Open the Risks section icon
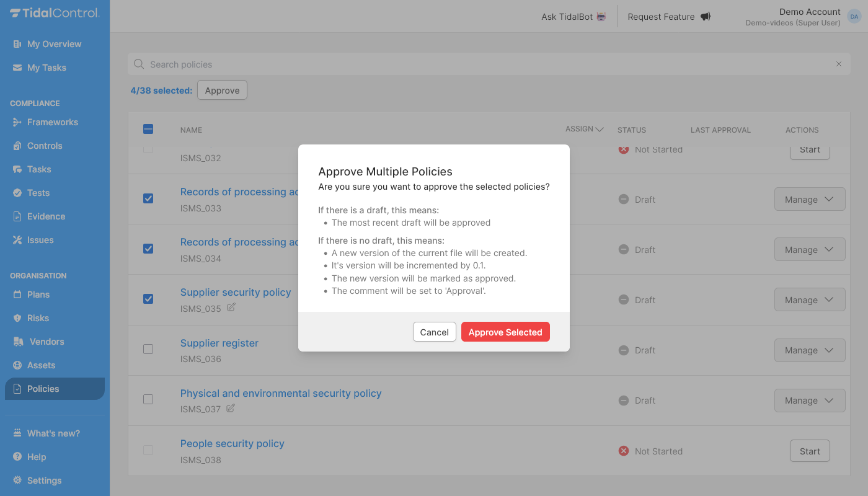This screenshot has width=868, height=496. click(17, 317)
